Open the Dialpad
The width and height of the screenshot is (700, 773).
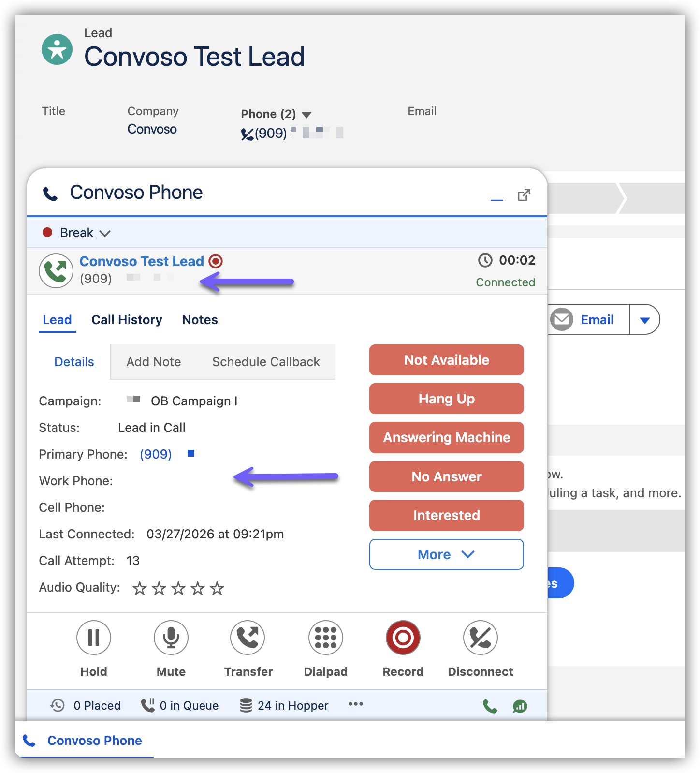pyautogui.click(x=325, y=638)
